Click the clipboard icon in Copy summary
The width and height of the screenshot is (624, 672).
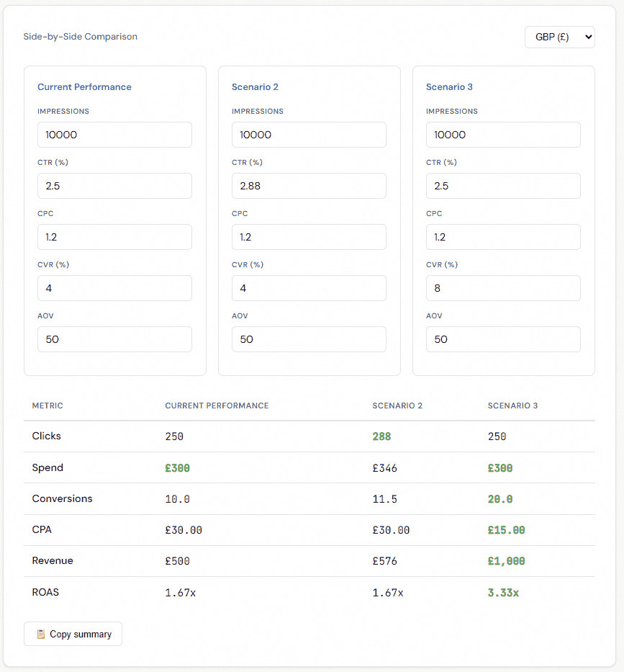(x=41, y=634)
